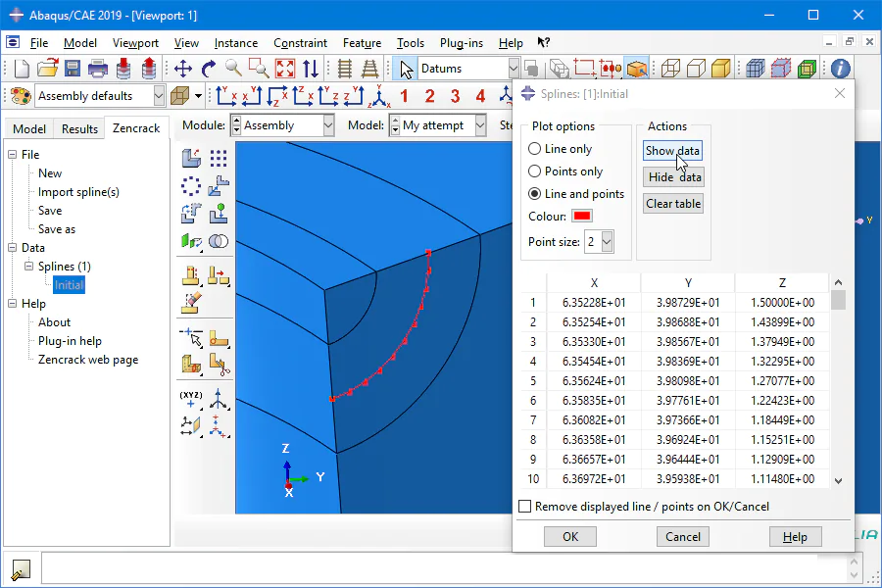Open the Datums selection filter dropdown
Screen dimensions: 882x588
click(x=513, y=69)
